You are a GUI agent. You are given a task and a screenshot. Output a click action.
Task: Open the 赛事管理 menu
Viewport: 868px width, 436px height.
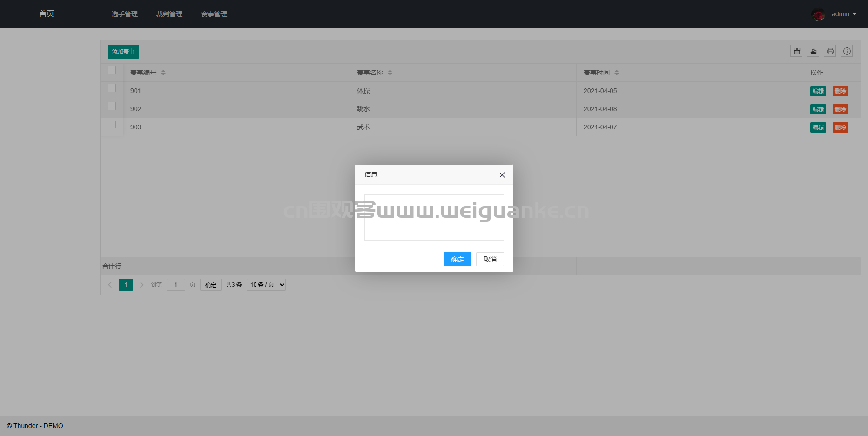(214, 14)
